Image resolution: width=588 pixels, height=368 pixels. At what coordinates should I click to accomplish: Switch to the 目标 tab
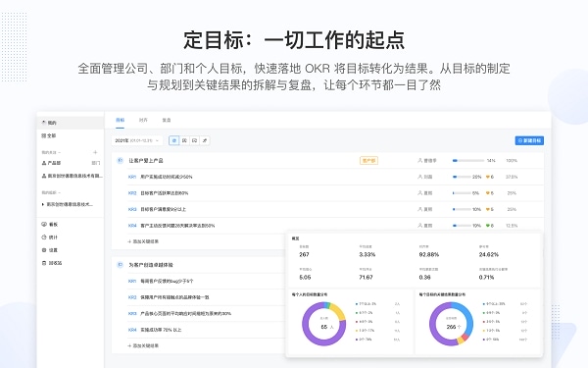click(120, 120)
